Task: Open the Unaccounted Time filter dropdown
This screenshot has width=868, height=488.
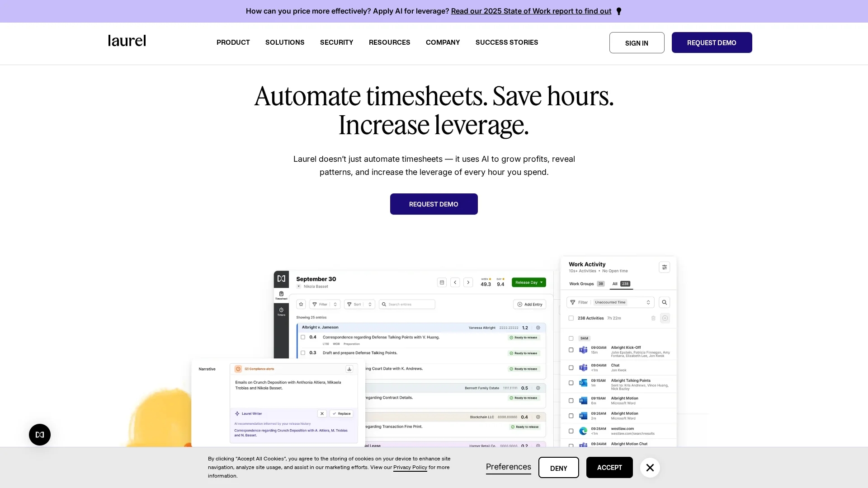Action: tap(610, 302)
